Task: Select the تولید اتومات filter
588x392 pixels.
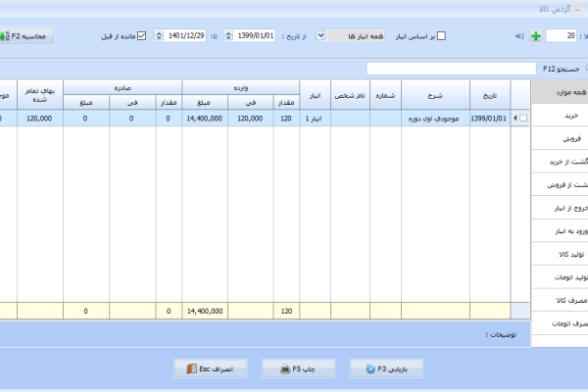Action: [560, 277]
